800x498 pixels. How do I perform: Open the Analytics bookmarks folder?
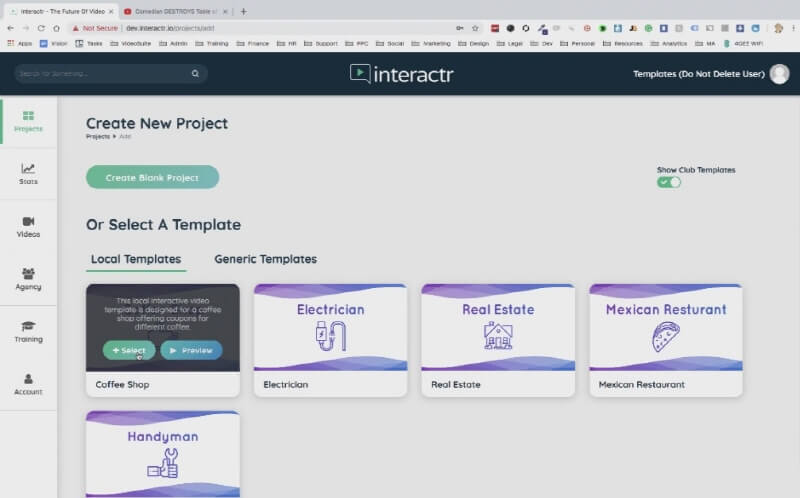(669, 43)
